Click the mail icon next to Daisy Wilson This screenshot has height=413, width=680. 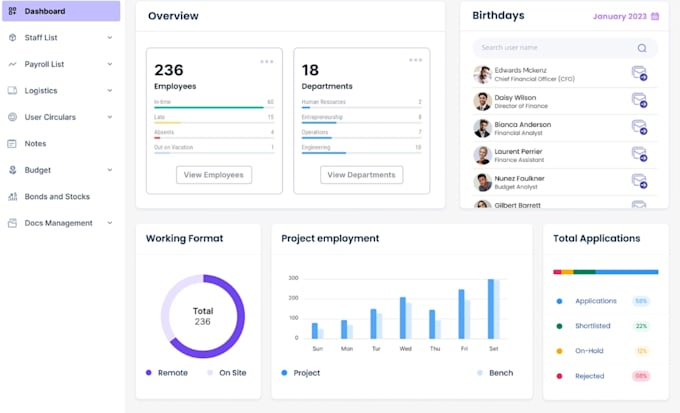[639, 100]
